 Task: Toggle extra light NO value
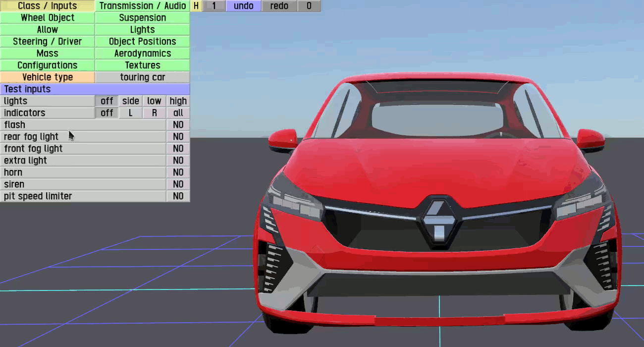coord(178,161)
